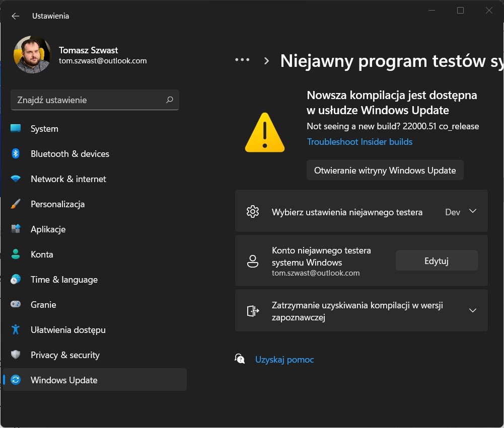Click the Wi-Fi network icon
Image resolution: width=504 pixels, height=428 pixels.
16,179
